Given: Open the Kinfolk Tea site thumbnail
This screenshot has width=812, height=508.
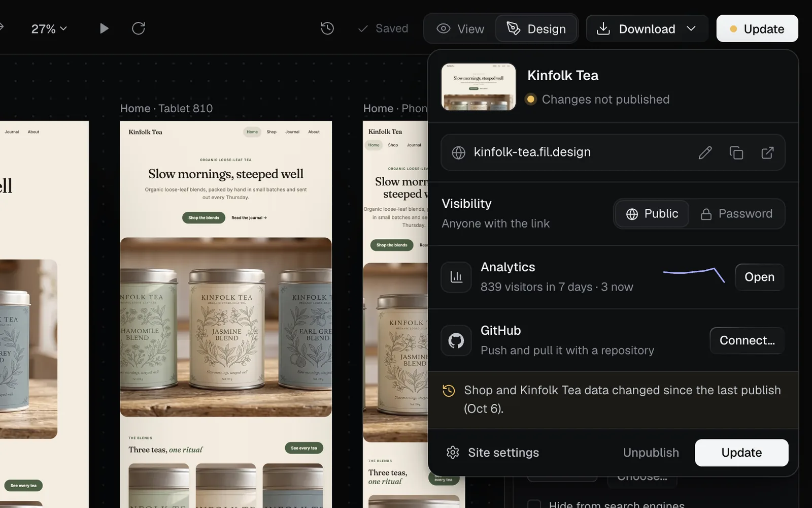Looking at the screenshot, I should pos(479,87).
